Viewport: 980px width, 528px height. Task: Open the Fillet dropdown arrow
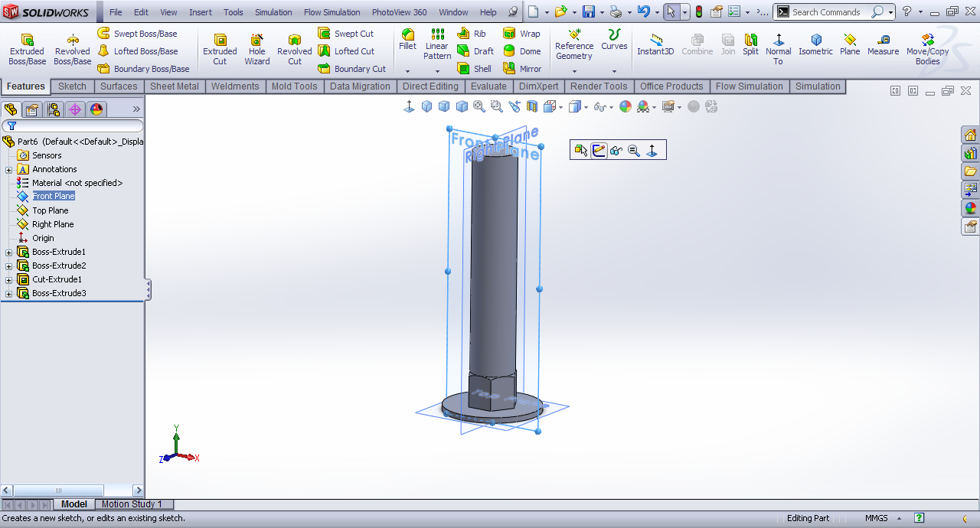pos(408,70)
